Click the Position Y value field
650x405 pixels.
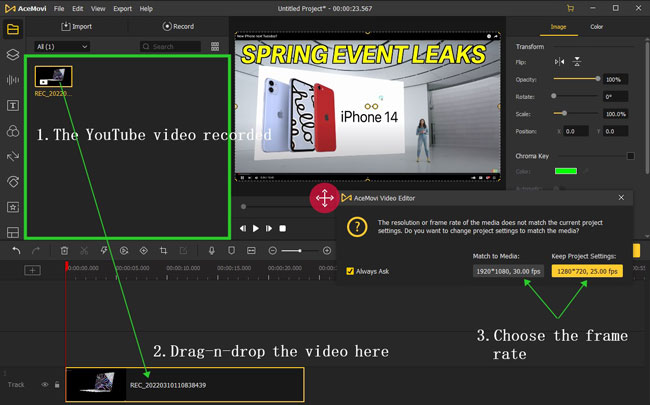coord(616,131)
